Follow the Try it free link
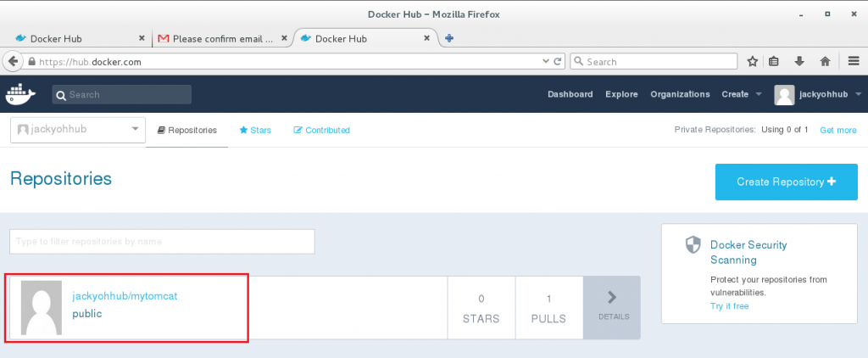The image size is (868, 358). pyautogui.click(x=729, y=306)
